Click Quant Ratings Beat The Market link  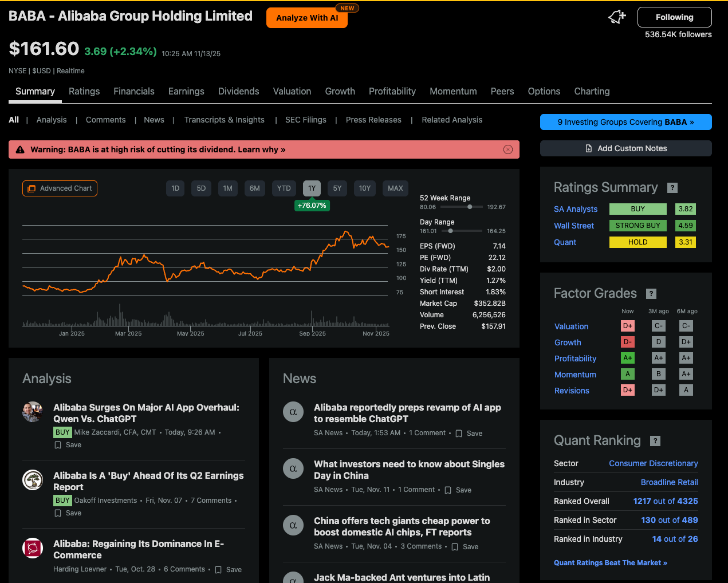tap(611, 563)
